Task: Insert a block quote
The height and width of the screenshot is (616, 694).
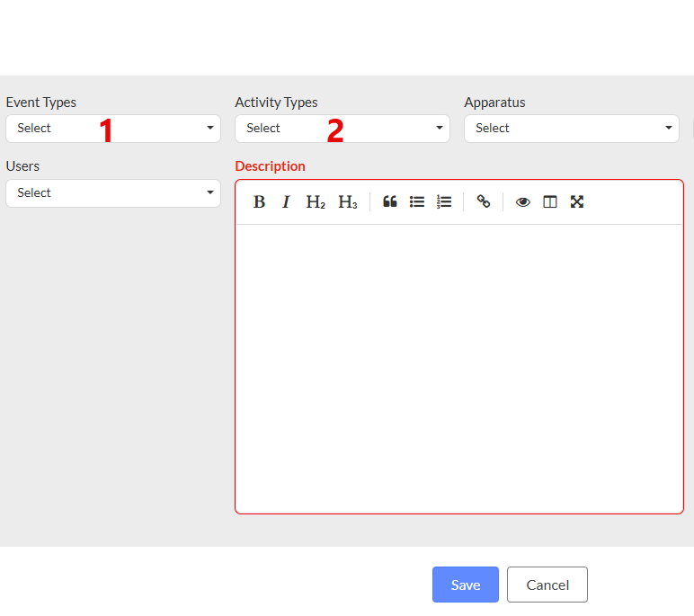Action: click(390, 202)
